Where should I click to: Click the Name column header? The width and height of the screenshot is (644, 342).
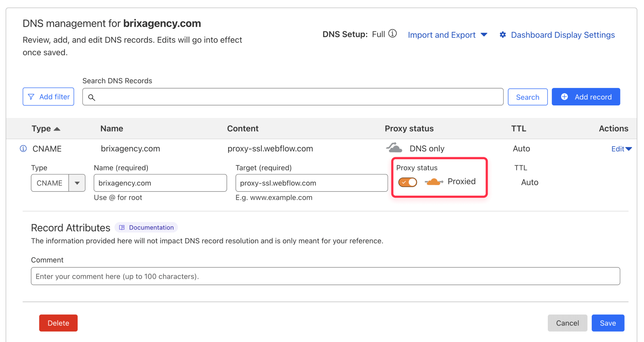coord(112,129)
